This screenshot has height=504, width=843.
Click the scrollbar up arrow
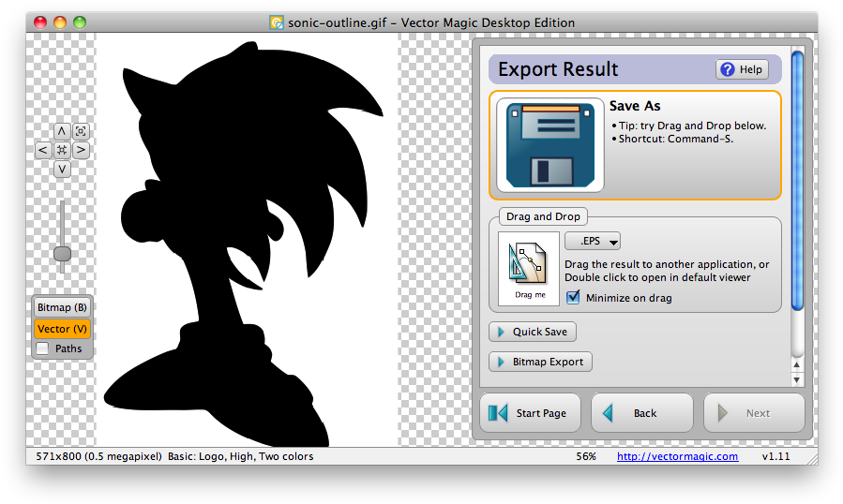(797, 364)
